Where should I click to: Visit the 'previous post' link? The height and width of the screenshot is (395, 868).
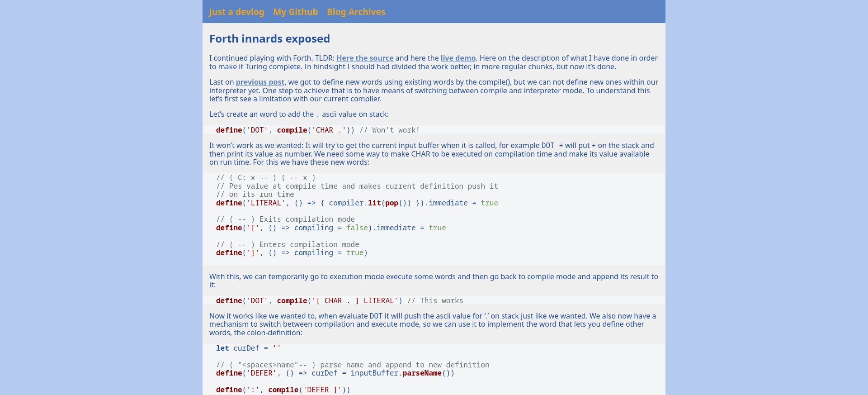coord(260,82)
